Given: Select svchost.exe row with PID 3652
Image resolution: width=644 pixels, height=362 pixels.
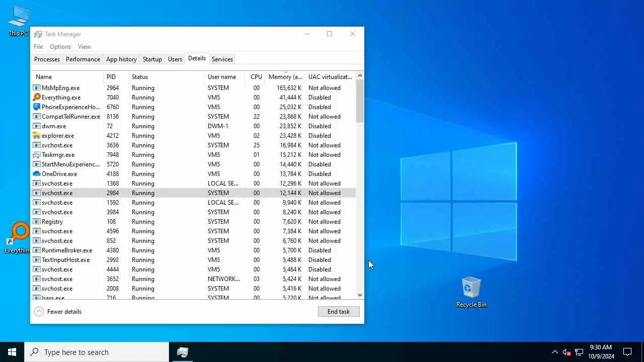Looking at the screenshot, I should click(194, 279).
